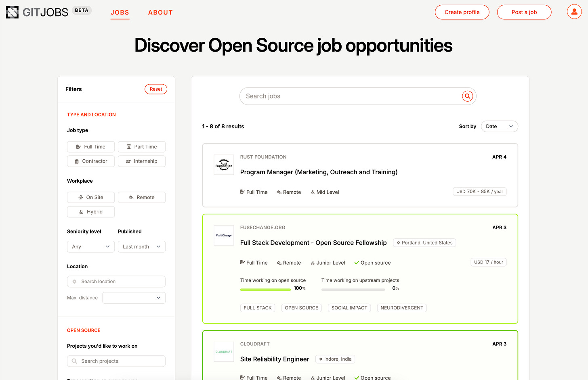
Task: Click the APR 4 posting date
Action: click(499, 157)
